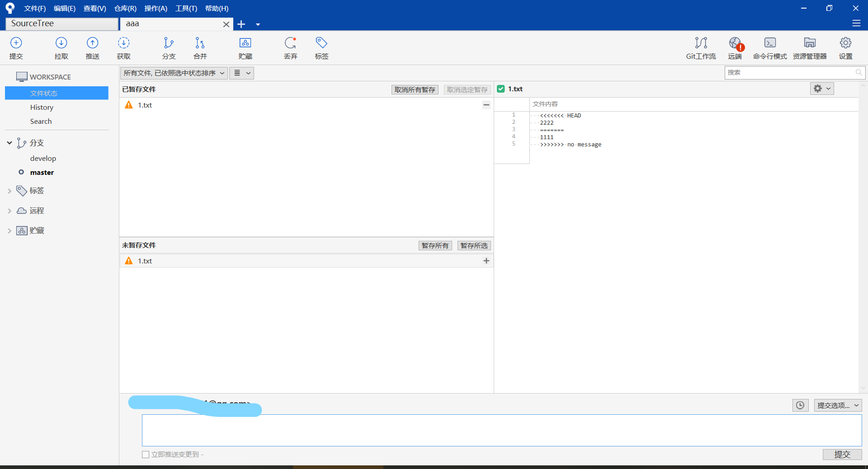
Task: Click the diff line '<<<<<<< HEAD'
Action: click(x=561, y=116)
